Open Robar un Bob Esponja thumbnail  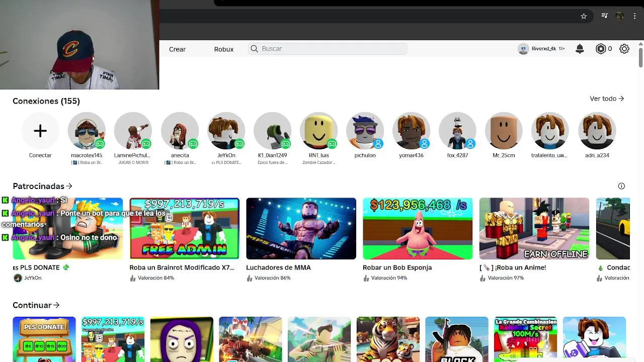(x=418, y=228)
